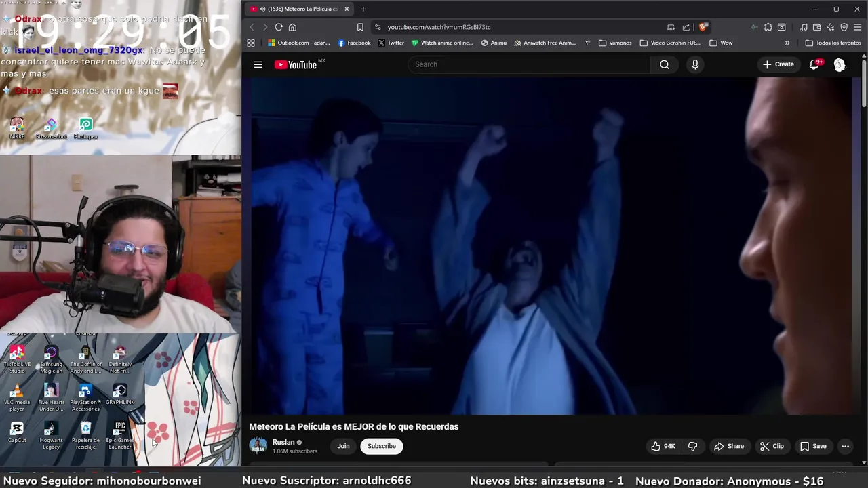This screenshot has width=868, height=488.
Task: Open the YouTube hamburger guide menu
Action: 258,64
